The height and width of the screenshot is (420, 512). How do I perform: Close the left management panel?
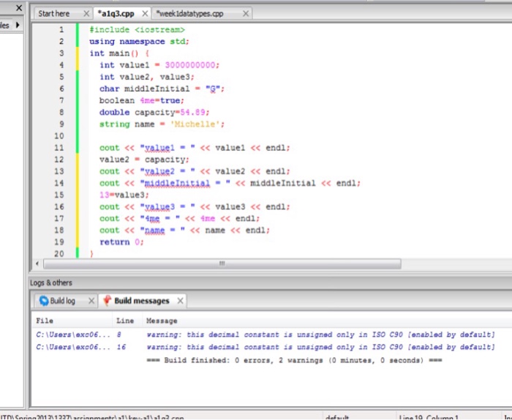(19, 8)
